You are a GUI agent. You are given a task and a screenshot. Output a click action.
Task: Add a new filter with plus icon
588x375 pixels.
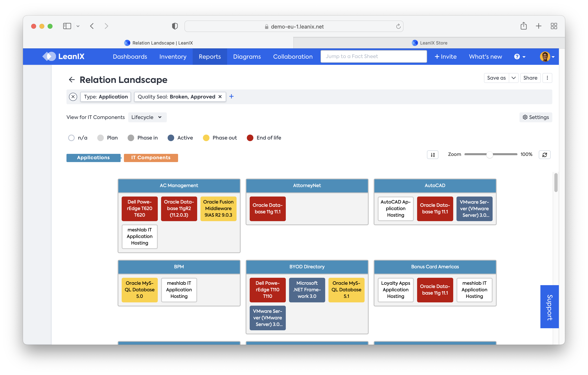point(231,96)
